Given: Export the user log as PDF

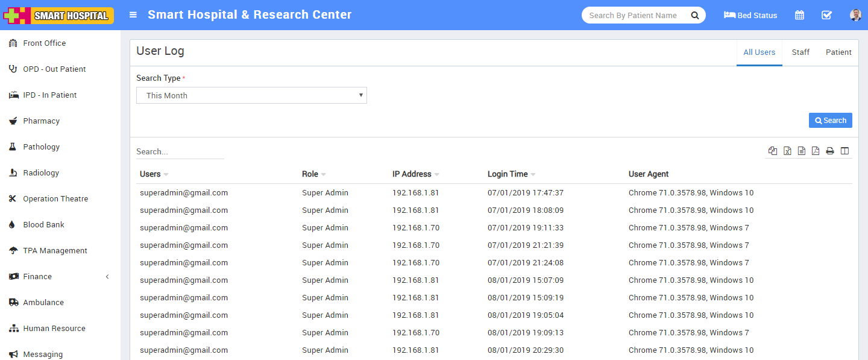Looking at the screenshot, I should 816,151.
